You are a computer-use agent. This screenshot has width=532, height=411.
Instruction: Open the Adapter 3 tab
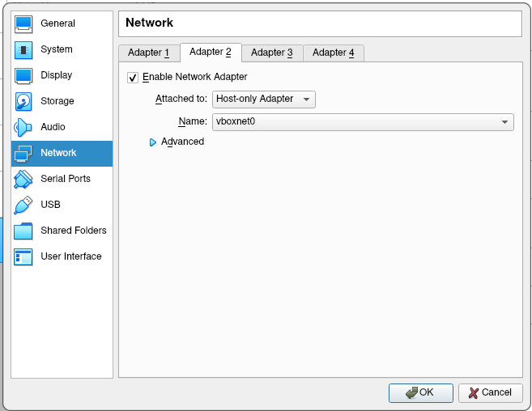[x=272, y=53]
